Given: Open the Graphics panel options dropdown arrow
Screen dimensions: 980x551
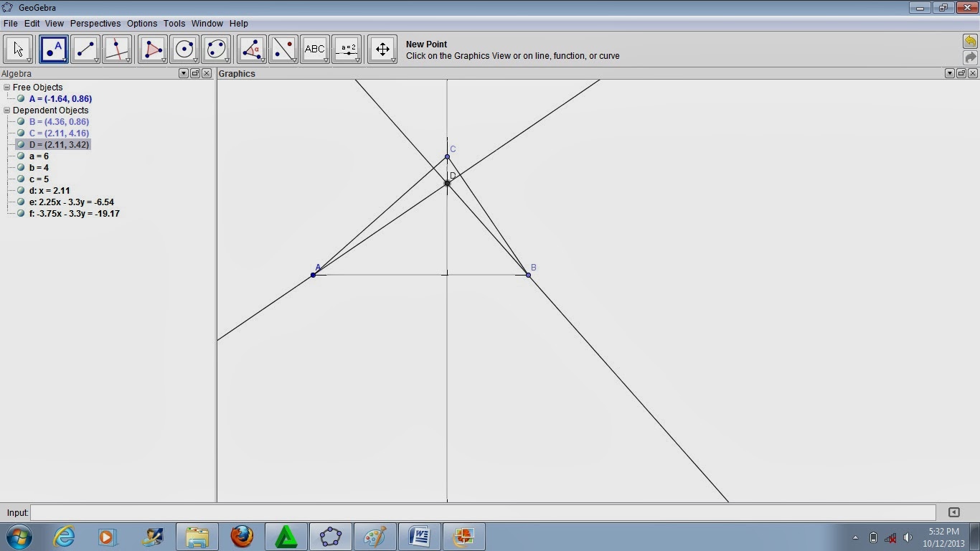Looking at the screenshot, I should click(x=950, y=73).
